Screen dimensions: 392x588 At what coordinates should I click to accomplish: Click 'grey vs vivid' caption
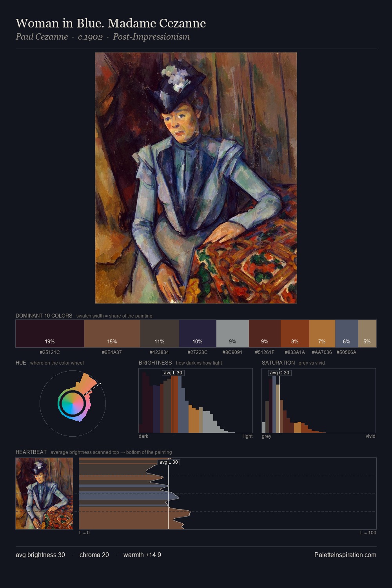312,363
